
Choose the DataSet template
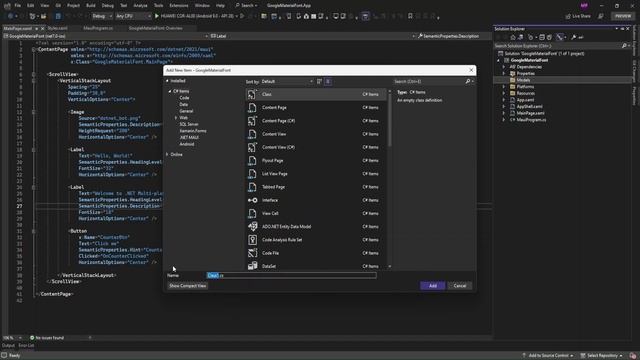(x=316, y=266)
